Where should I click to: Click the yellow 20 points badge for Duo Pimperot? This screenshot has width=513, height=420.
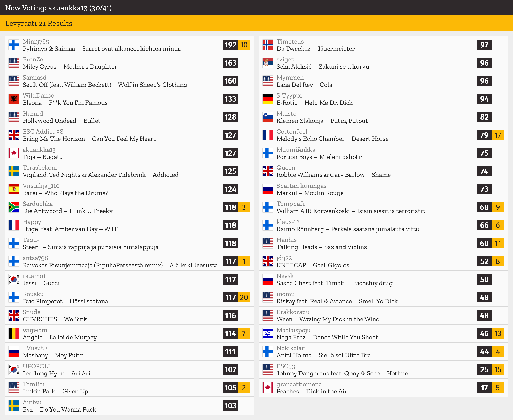244,297
